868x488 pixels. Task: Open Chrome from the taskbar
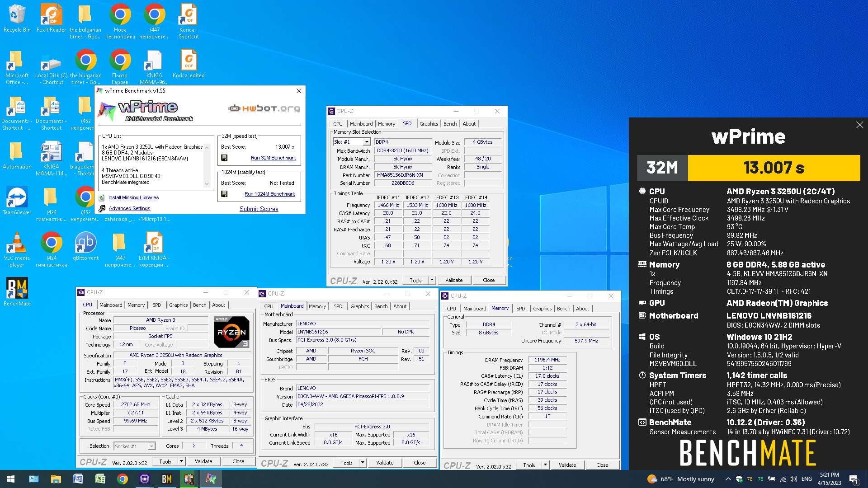coord(122,479)
